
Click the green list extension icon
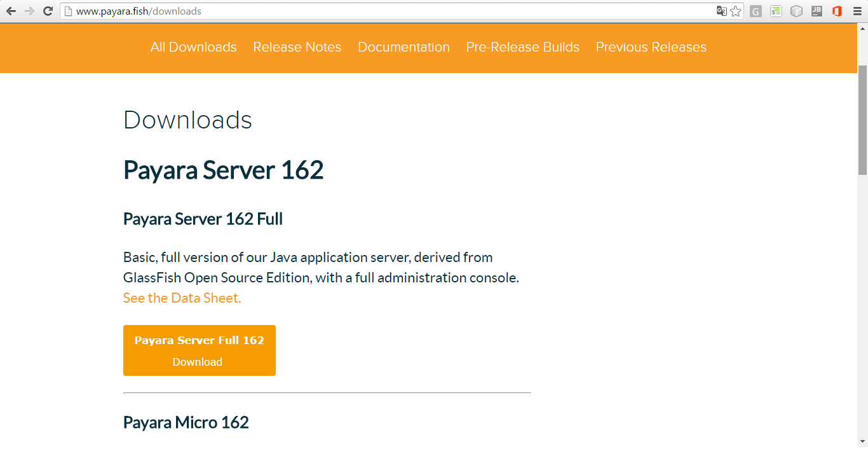[776, 11]
